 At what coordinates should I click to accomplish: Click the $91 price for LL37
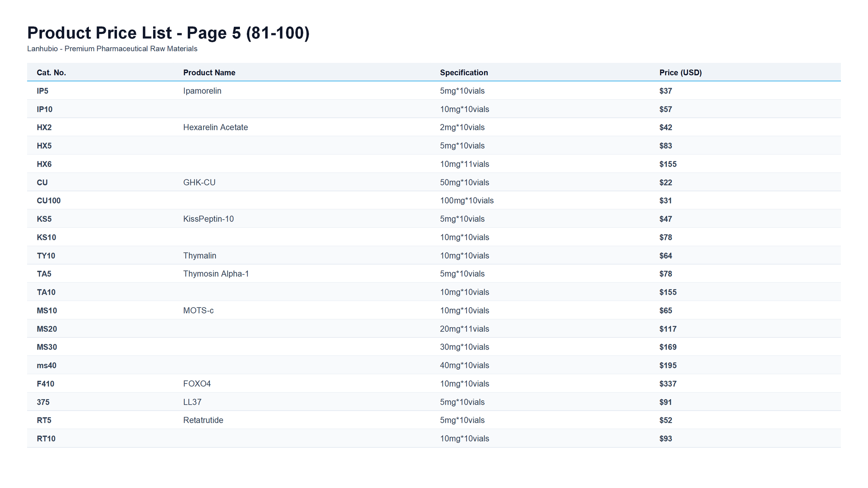coord(665,402)
